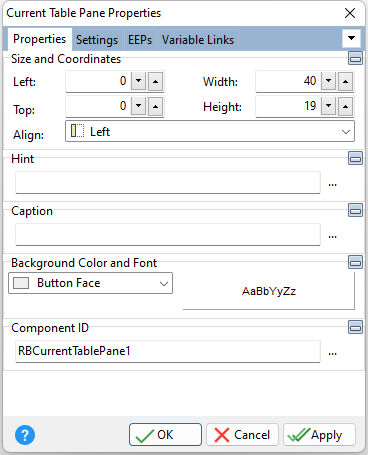Viewport: 368px width, 455px height.
Task: Open the Variable Links tab
Action: [198, 40]
